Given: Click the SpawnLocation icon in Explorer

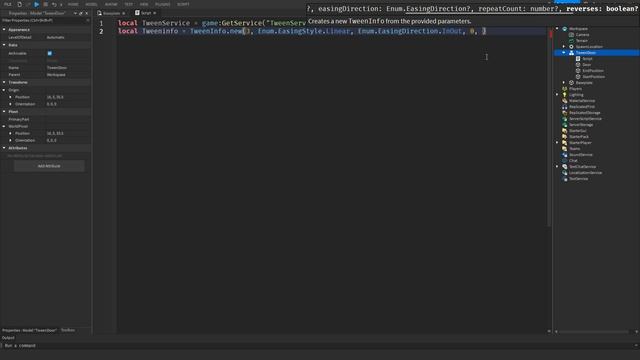Looking at the screenshot, I should [571, 47].
